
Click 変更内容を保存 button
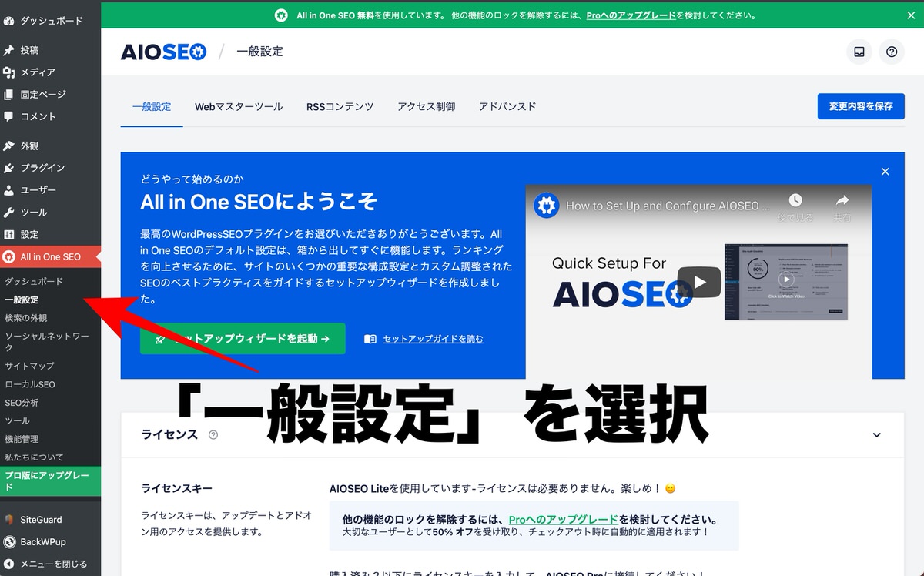861,106
